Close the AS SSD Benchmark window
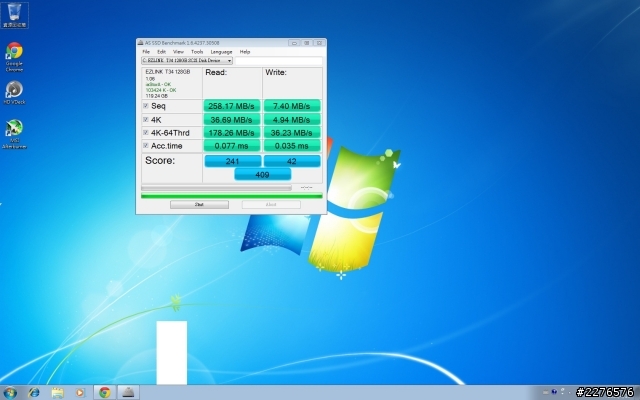This screenshot has height=400, width=640. pos(320,42)
